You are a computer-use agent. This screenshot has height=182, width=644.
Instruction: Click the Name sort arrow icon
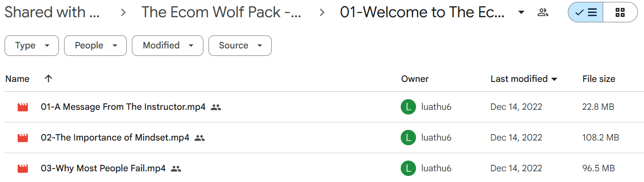[48, 79]
